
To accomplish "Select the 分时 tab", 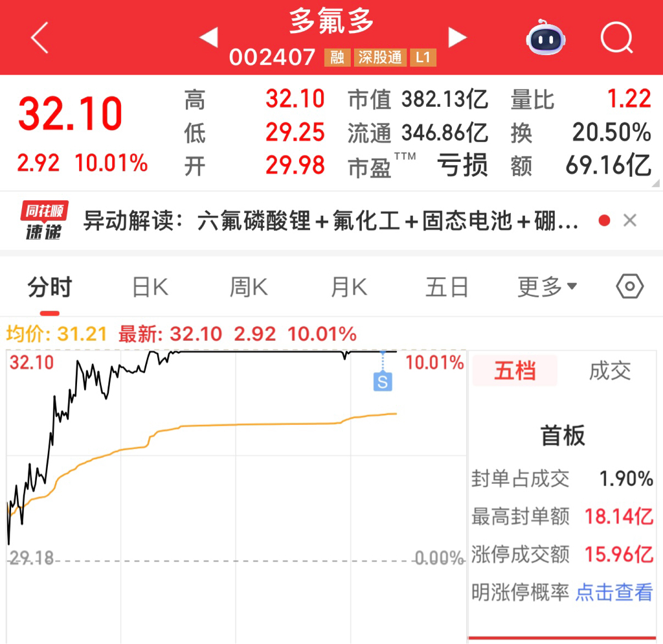I will 50,287.
